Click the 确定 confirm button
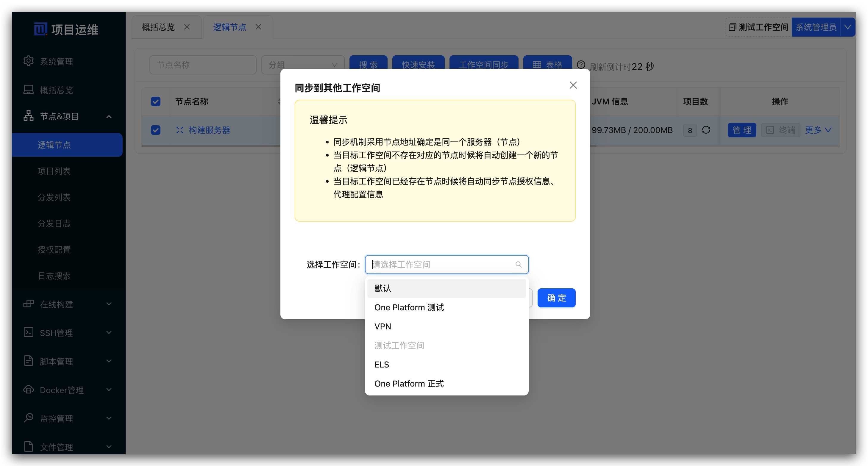This screenshot has height=466, width=868. [556, 298]
